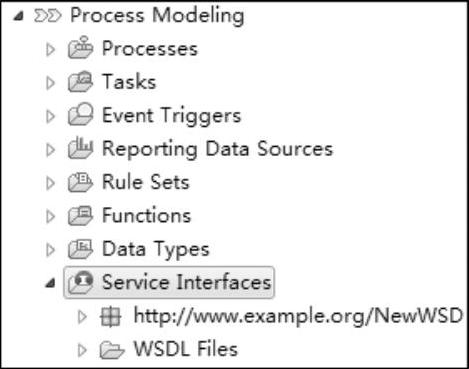Click the Service Interfaces folder icon

(x=80, y=282)
